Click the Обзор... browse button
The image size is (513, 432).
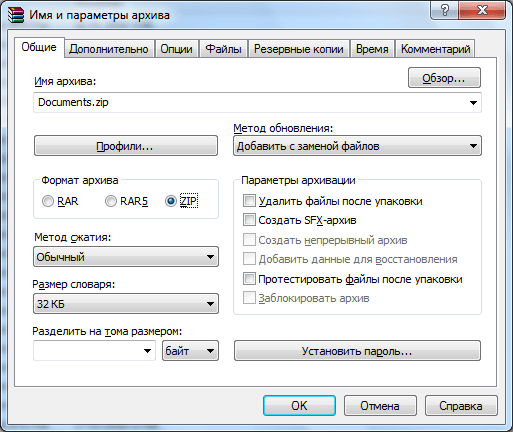pyautogui.click(x=444, y=78)
